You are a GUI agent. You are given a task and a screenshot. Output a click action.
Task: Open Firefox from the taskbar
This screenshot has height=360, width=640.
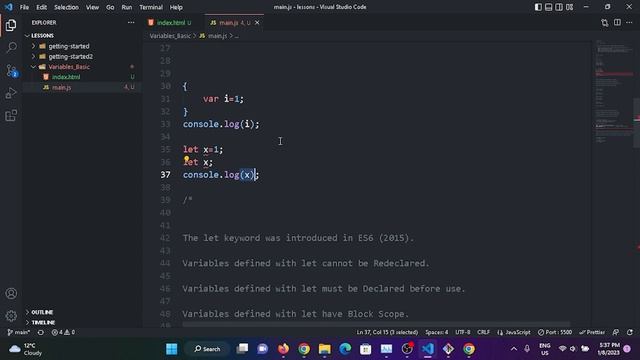coord(283,349)
